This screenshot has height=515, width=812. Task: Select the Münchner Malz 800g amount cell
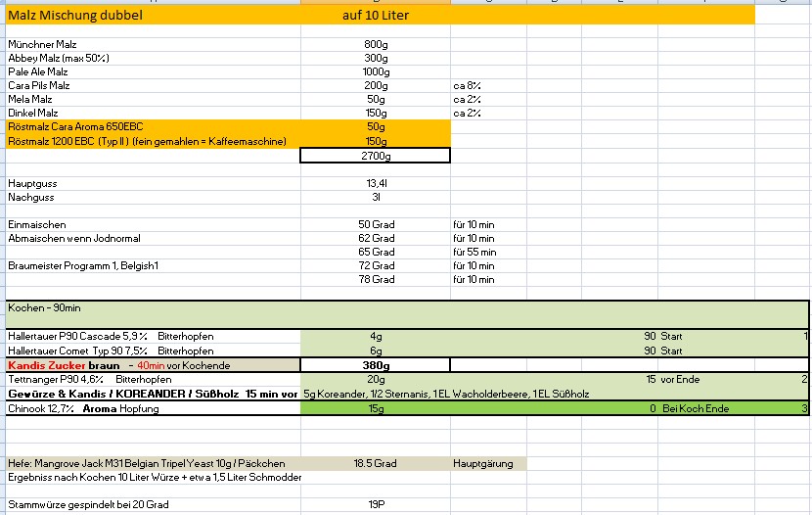[x=376, y=45]
